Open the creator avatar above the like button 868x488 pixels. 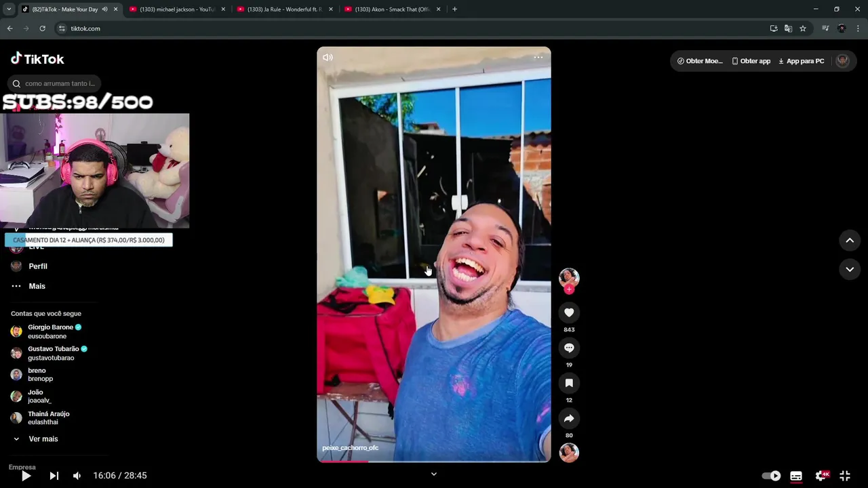point(569,277)
